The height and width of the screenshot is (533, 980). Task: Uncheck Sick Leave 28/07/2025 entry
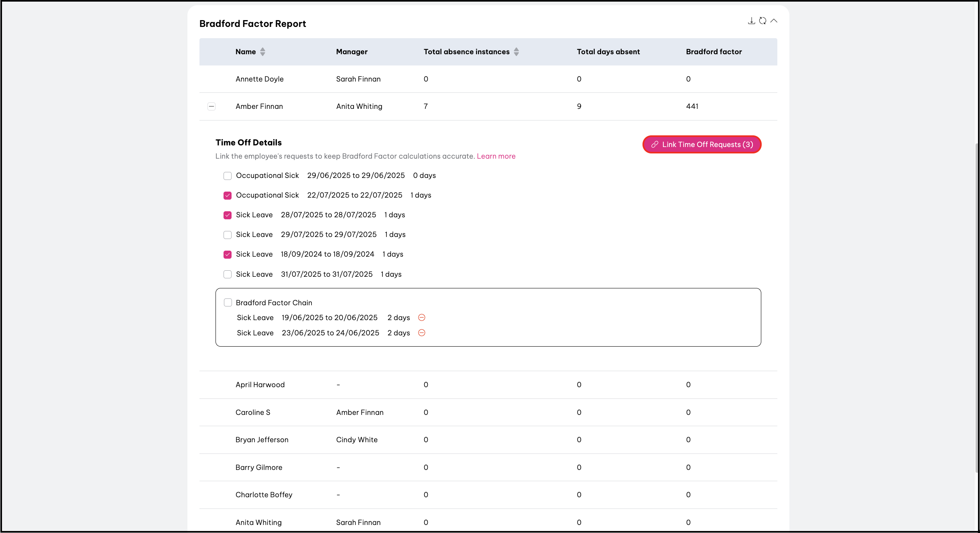click(x=228, y=215)
